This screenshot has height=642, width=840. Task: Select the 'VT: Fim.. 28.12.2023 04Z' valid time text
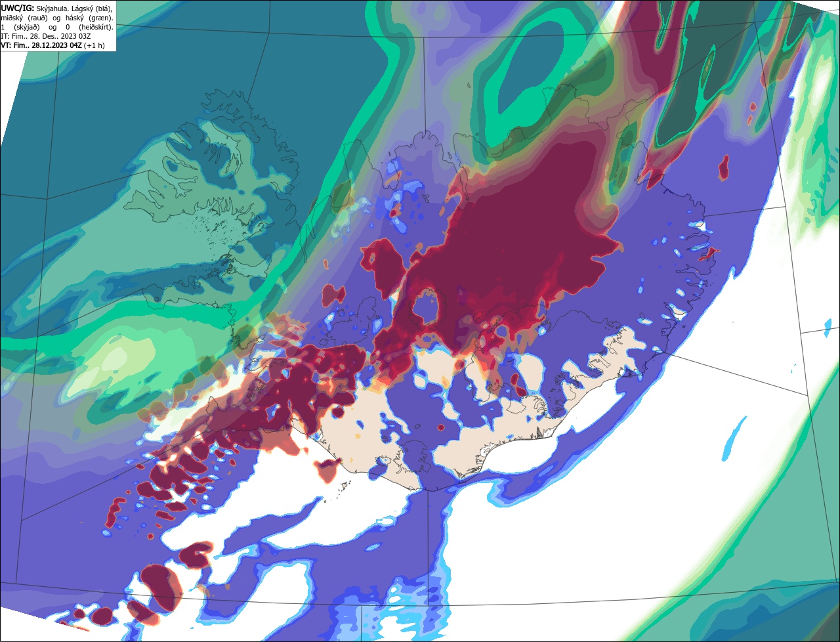click(x=41, y=45)
